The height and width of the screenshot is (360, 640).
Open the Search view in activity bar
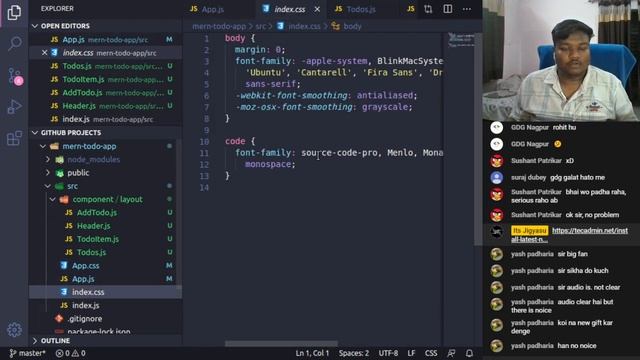[15, 43]
